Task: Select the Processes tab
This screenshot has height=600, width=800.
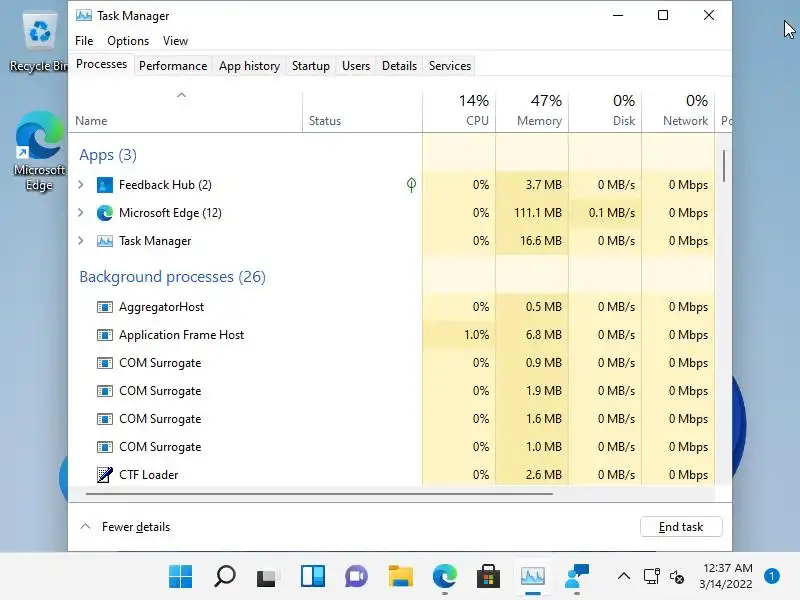Action: [102, 64]
